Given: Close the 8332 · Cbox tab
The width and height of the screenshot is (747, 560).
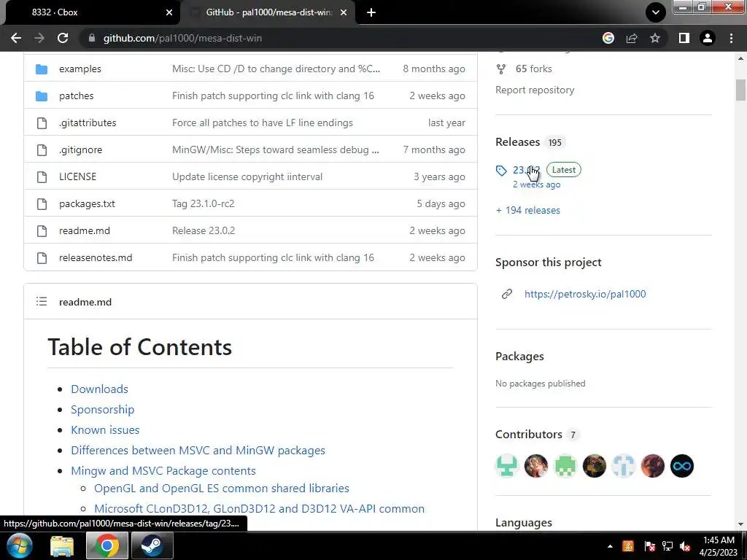Looking at the screenshot, I should (169, 12).
